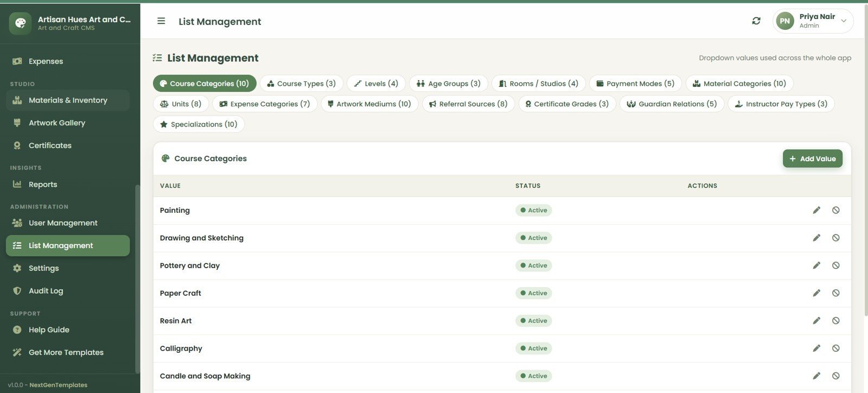Click the Calligraphy value text
Viewport: 868px width, 393px height.
(x=181, y=348)
